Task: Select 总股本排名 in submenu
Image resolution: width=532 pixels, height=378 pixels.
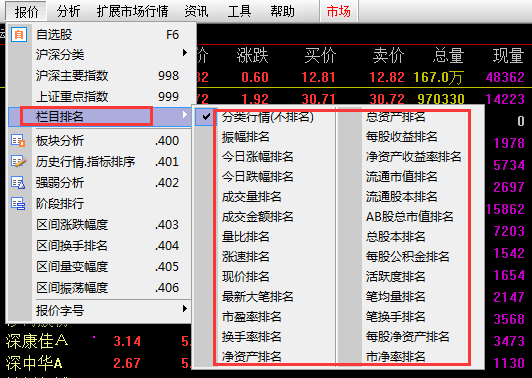Action: [x=395, y=237]
